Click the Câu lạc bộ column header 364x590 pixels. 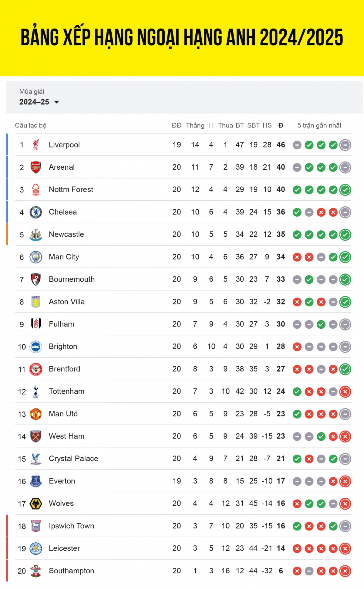point(31,125)
